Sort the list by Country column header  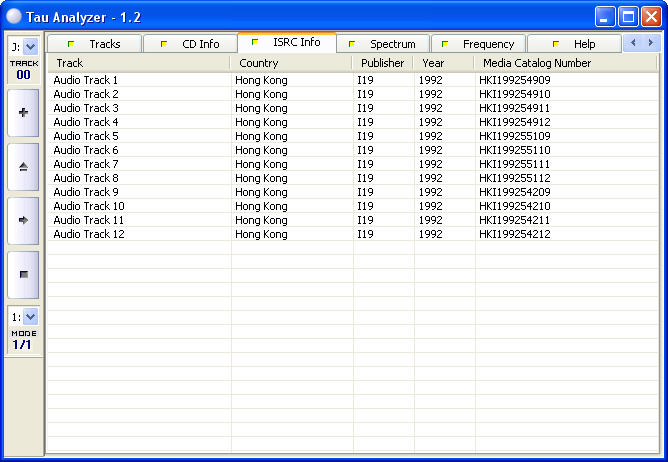coord(291,63)
